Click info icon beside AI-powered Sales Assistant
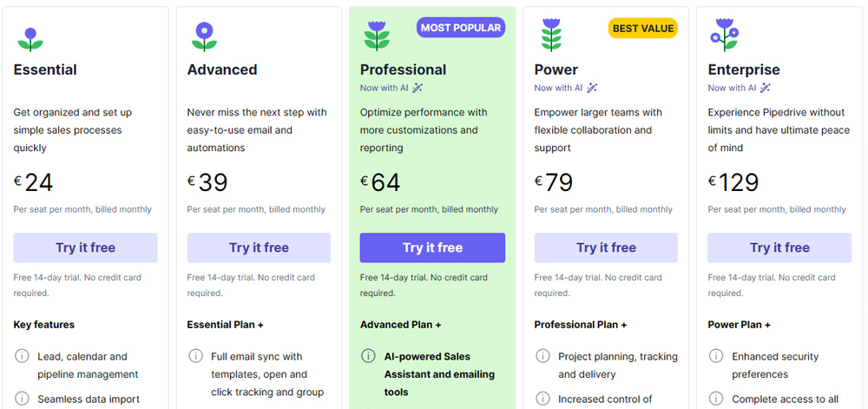This screenshot has width=868, height=409. coord(368,356)
